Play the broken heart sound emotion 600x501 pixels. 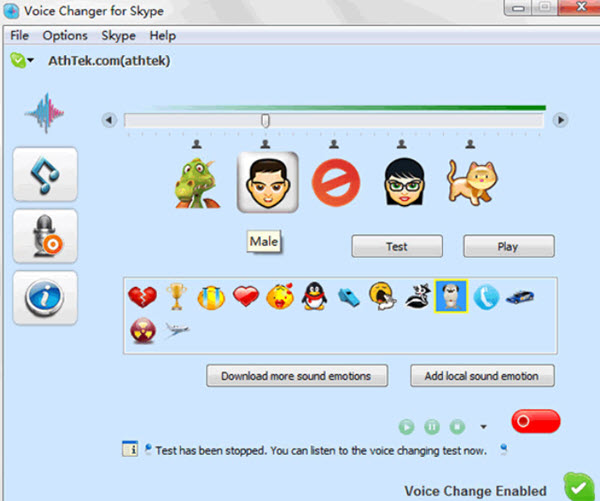tap(142, 297)
